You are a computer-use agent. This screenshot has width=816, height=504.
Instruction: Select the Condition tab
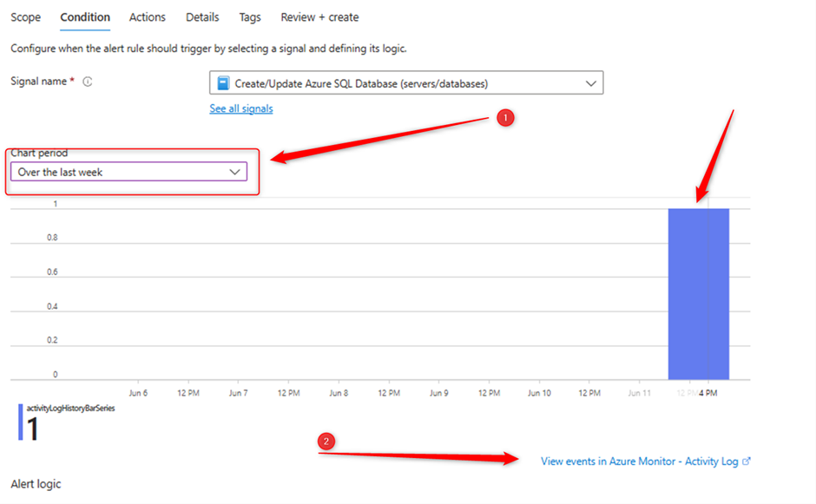click(85, 17)
